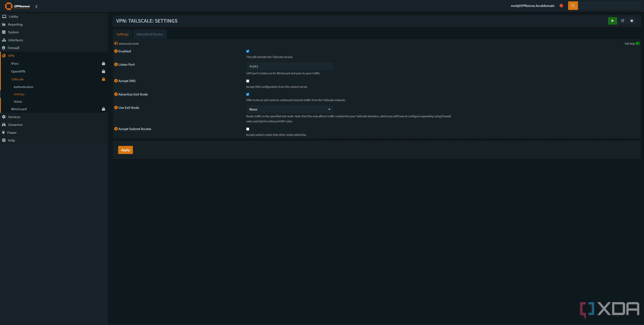
Task: Collapse the Tailscale submenu
Action: click(x=54, y=79)
